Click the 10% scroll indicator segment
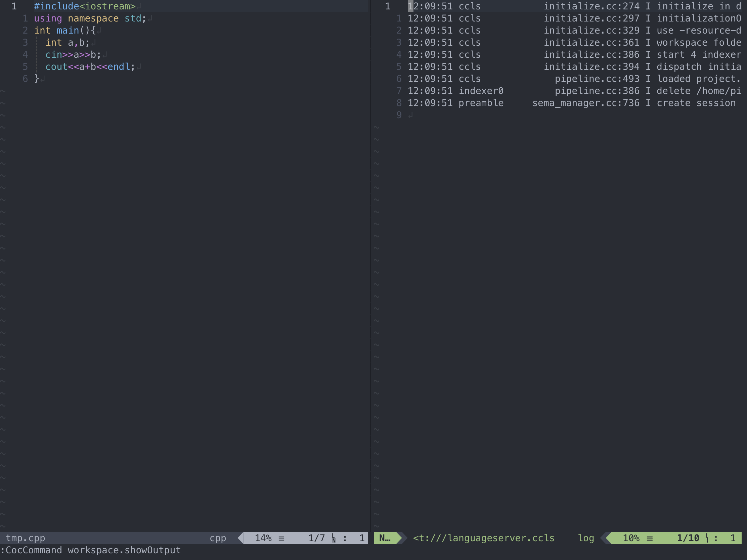Screen dimensions: 747x560 (x=632, y=538)
